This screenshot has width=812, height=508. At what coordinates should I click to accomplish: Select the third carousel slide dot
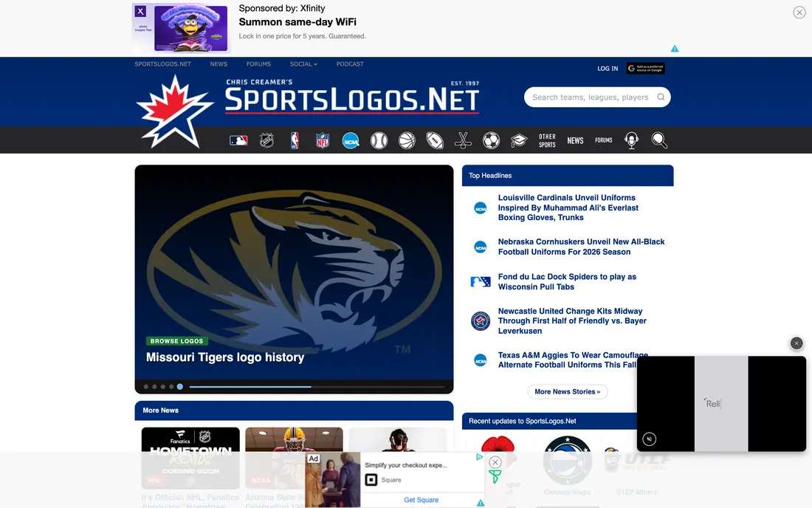pyautogui.click(x=162, y=387)
